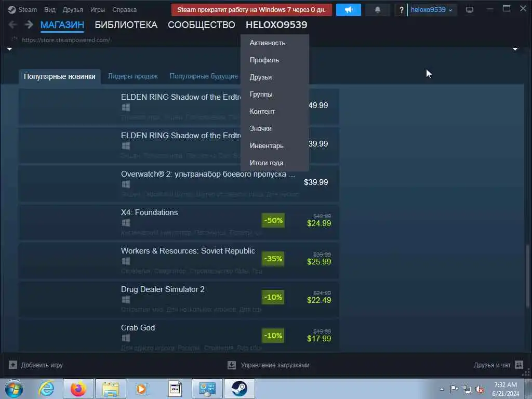
Task: Open Overwatch 2 ультранабор listing
Action: tap(179, 183)
